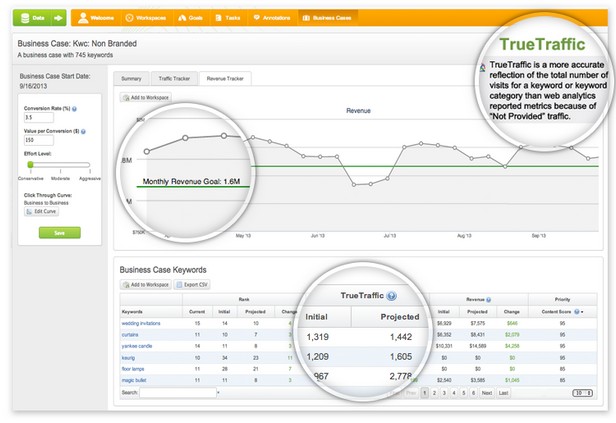Image resolution: width=616 pixels, height=423 pixels.
Task: Click the green Data database button
Action: pos(38,18)
